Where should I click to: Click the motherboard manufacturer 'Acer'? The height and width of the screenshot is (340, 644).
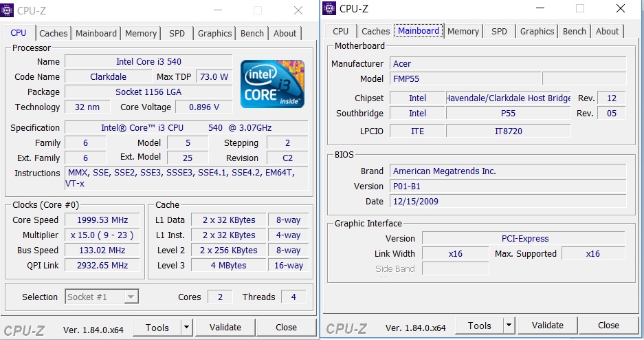[508, 64]
